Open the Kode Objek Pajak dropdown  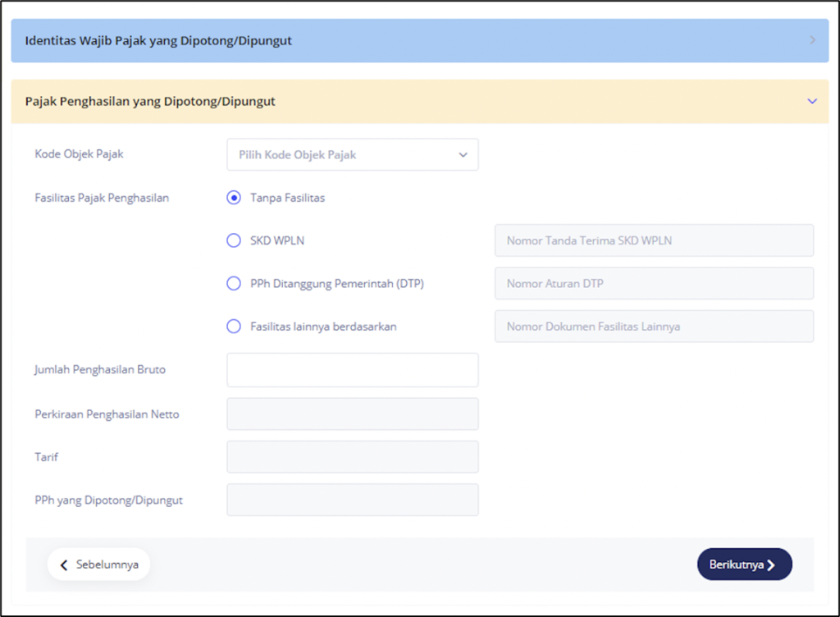[352, 154]
